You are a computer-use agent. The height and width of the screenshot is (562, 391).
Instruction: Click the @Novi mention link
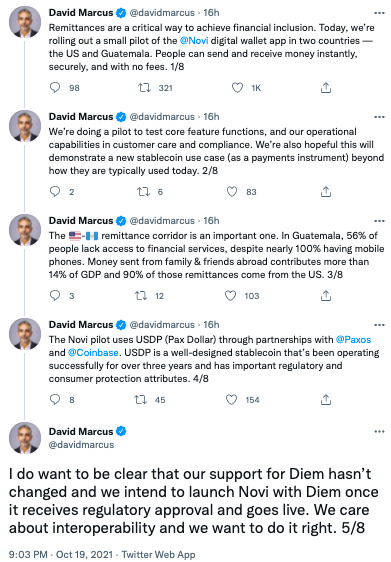(194, 41)
